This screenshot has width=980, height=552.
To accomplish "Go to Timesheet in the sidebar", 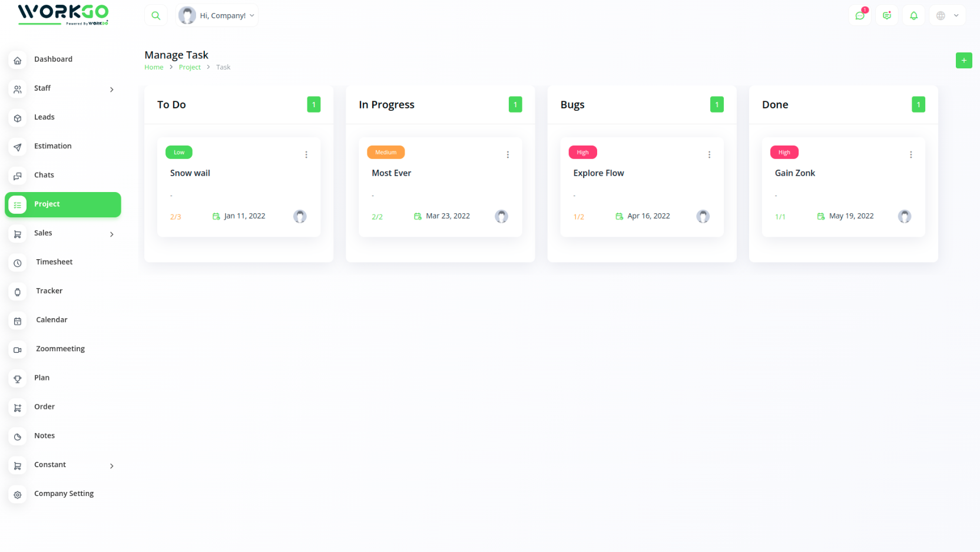I will pos(54,262).
